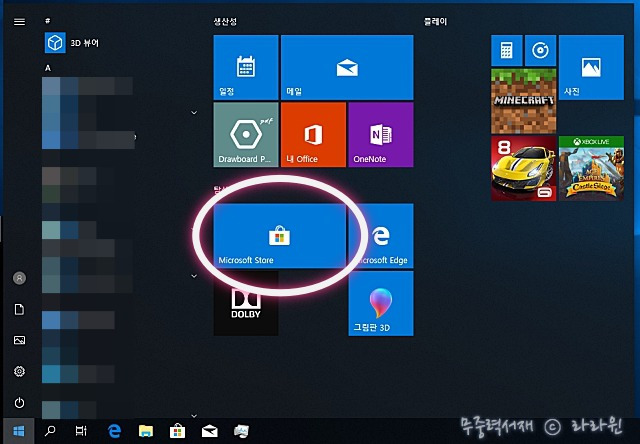Launch the Drawboard PDF tile
The width and height of the screenshot is (640, 444).
click(246, 135)
